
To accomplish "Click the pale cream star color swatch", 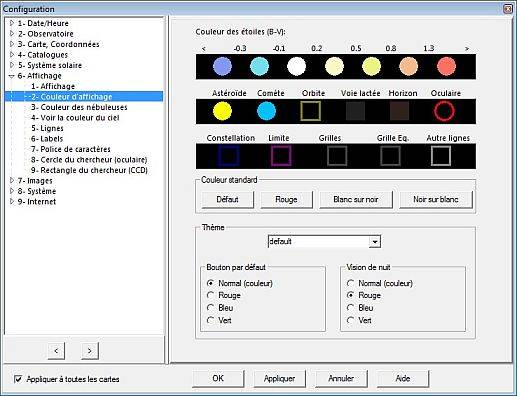I will coord(334,66).
